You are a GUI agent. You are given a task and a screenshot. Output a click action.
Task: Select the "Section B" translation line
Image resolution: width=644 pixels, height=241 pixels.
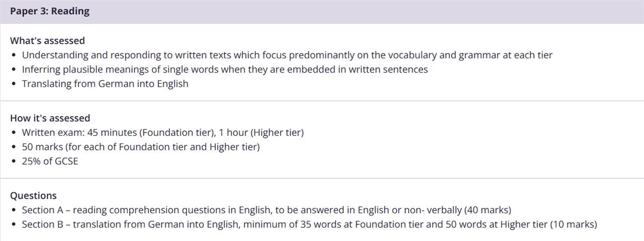(x=309, y=224)
